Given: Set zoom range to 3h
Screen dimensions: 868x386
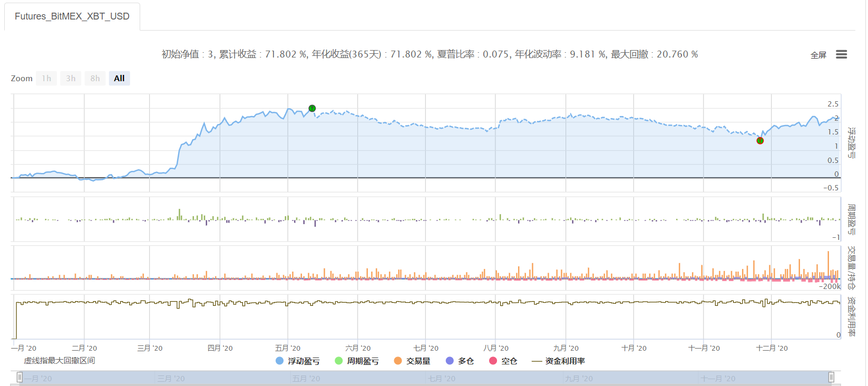Looking at the screenshot, I should coord(71,79).
